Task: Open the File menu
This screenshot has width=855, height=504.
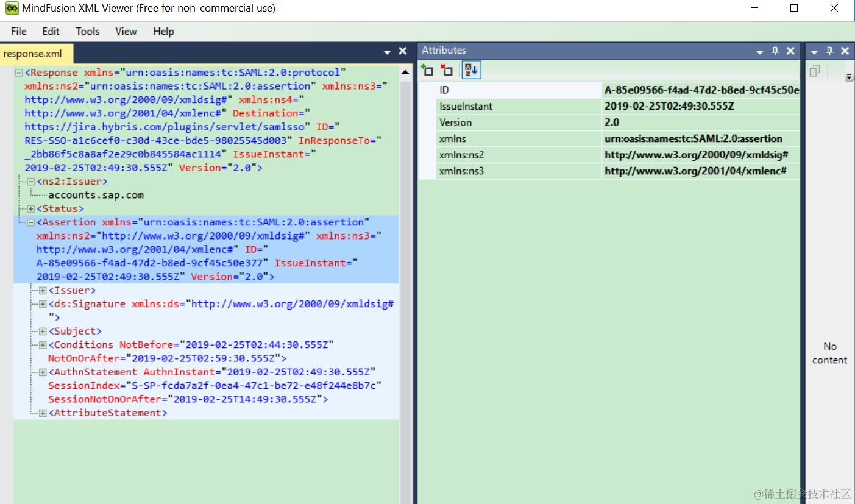Action: (19, 31)
